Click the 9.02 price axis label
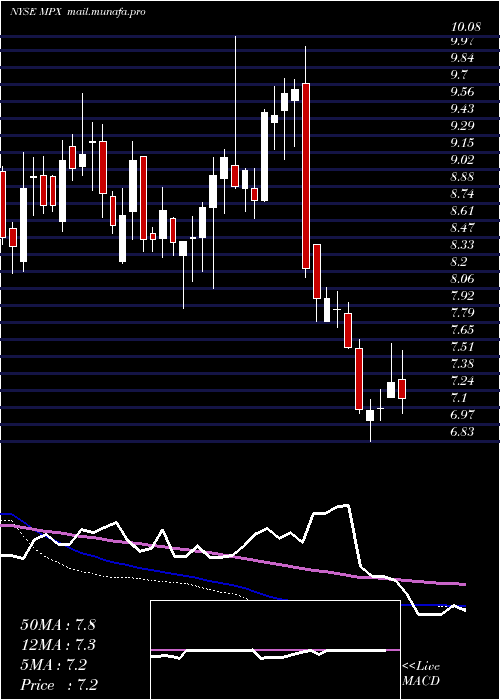The image size is (500, 700). click(462, 160)
